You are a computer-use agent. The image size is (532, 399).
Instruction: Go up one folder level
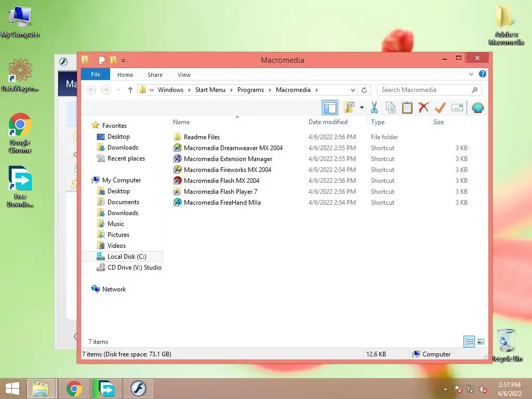(x=130, y=90)
